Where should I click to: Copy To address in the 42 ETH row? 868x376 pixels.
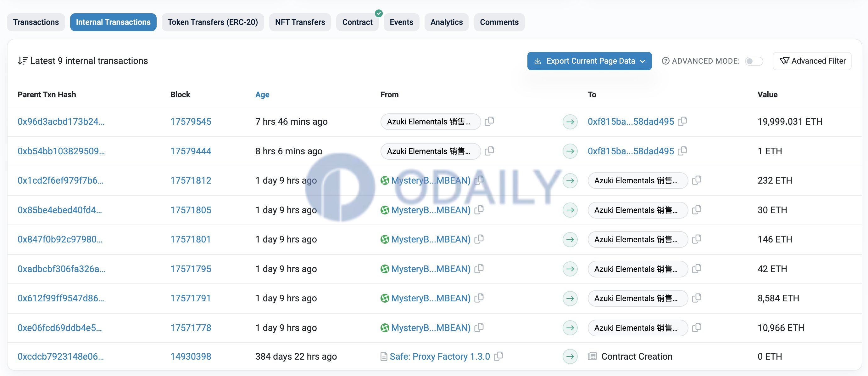click(697, 269)
